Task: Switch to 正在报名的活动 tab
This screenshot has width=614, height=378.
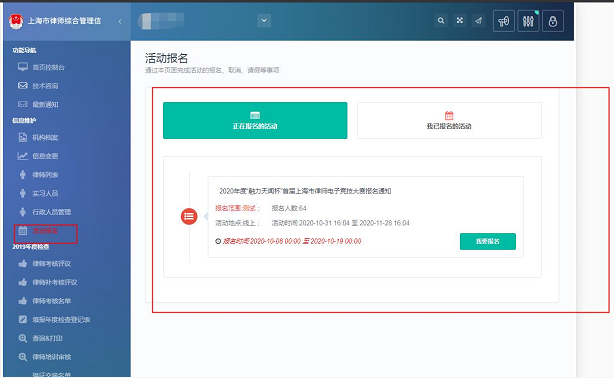Action: click(x=255, y=120)
